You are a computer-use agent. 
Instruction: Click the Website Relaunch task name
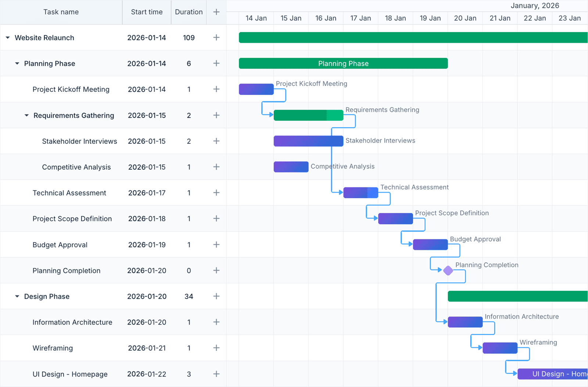(44, 37)
